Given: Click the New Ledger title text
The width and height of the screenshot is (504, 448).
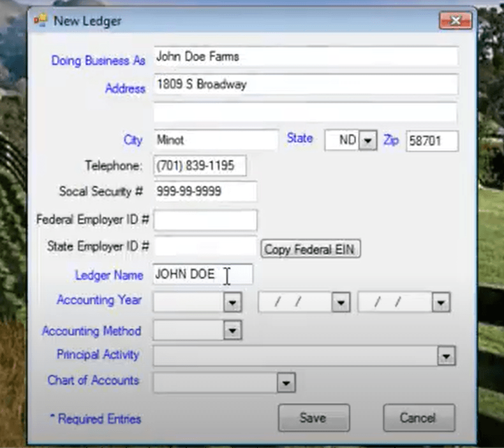Looking at the screenshot, I should click(87, 21).
